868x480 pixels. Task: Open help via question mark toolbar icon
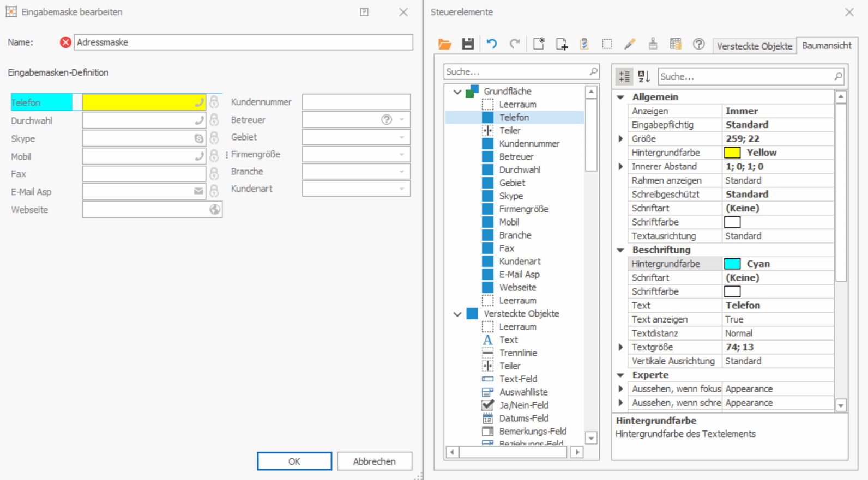coord(698,44)
